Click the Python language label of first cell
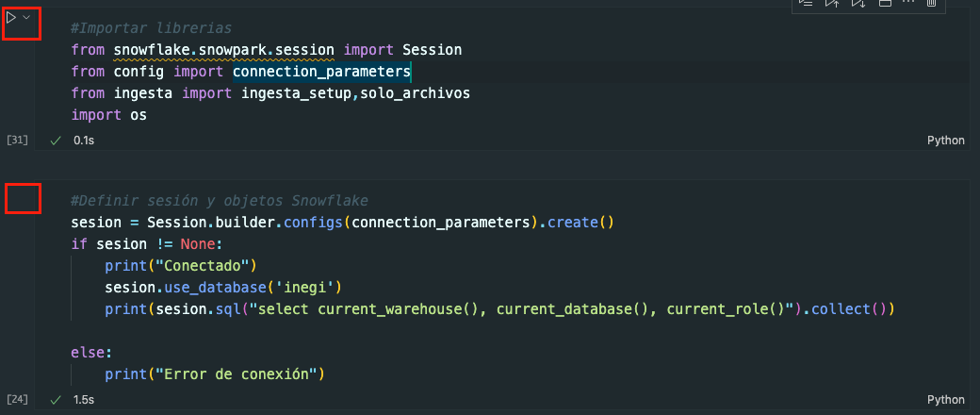This screenshot has height=415, width=980. [x=946, y=141]
